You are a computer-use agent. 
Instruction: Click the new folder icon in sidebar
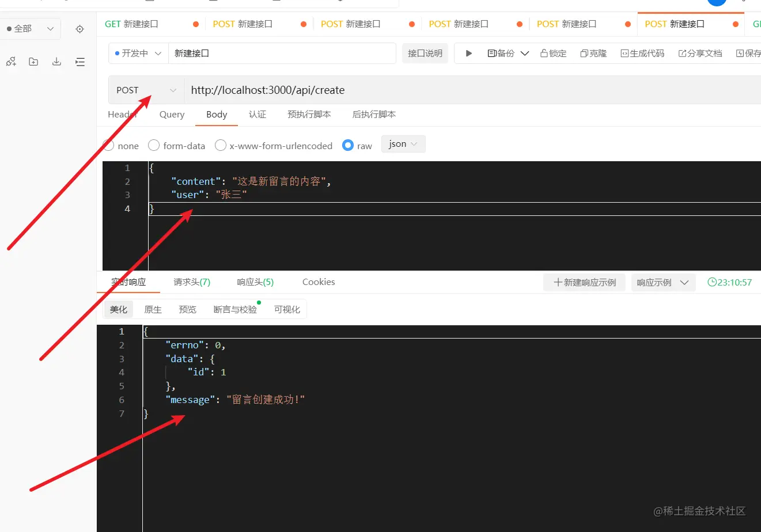pos(33,62)
